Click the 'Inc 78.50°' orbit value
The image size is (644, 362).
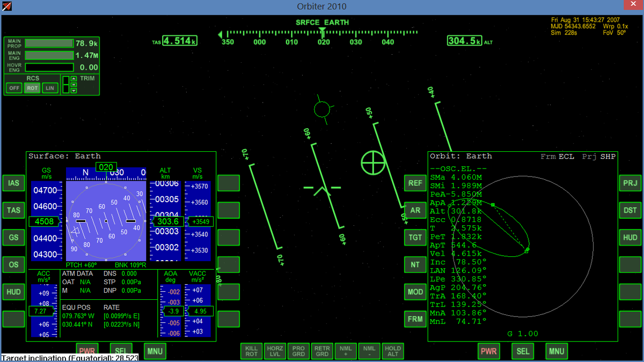458,262
